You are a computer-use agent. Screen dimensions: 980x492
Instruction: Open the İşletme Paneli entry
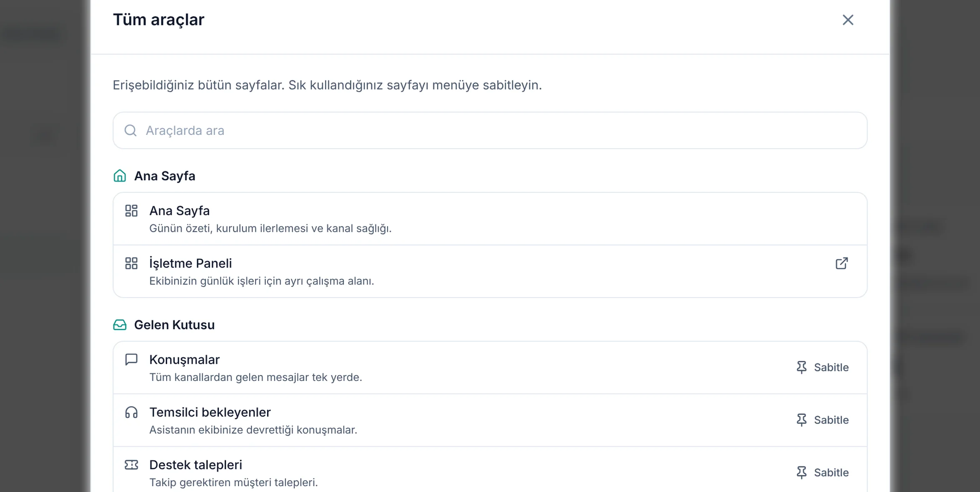pos(490,271)
